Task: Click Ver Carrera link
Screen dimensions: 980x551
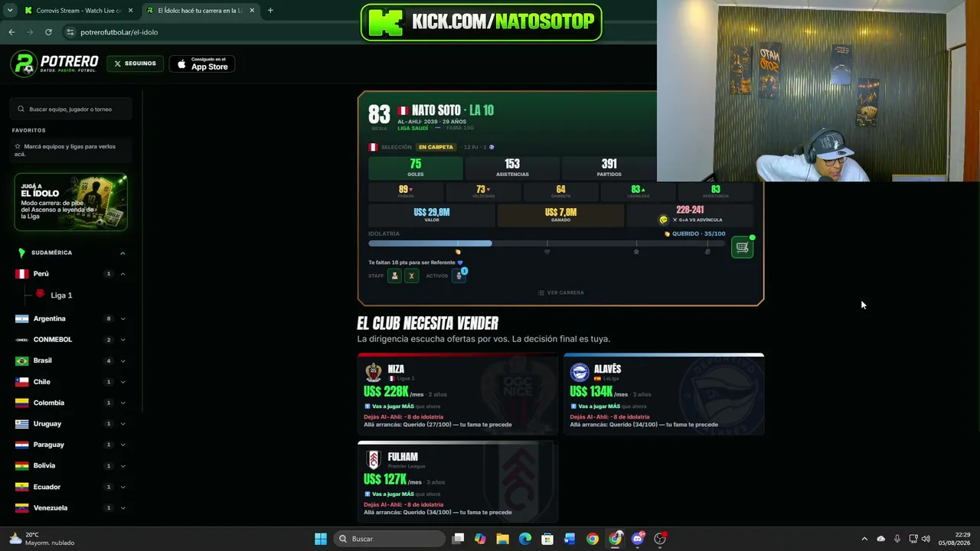Action: tap(560, 292)
